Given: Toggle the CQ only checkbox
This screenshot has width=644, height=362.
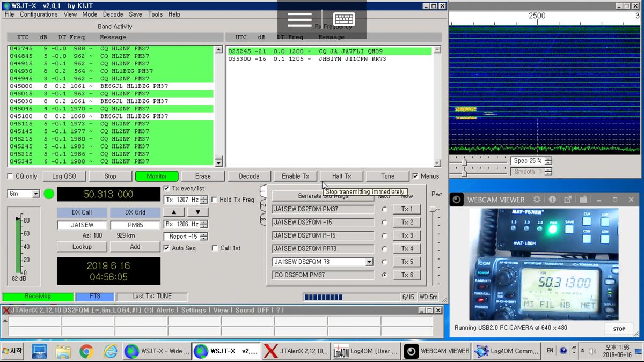Looking at the screenshot, I should pyautogui.click(x=10, y=176).
